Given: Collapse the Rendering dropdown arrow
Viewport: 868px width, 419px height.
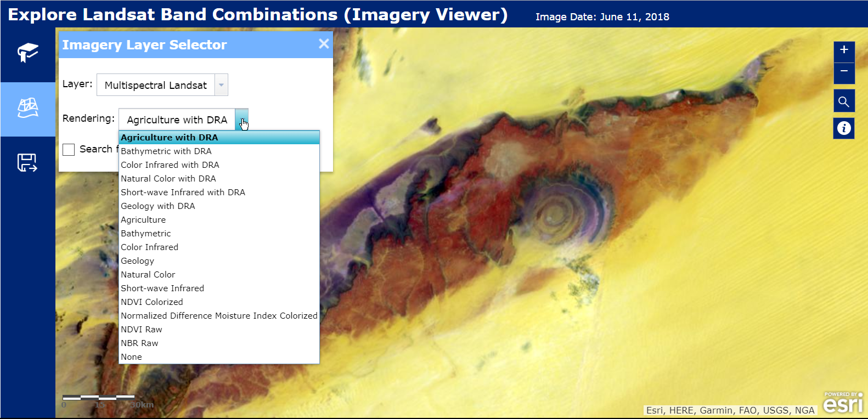Looking at the screenshot, I should pyautogui.click(x=242, y=120).
